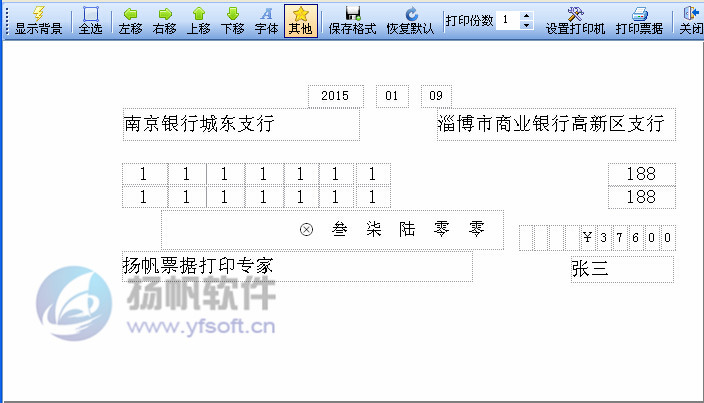The height and width of the screenshot is (403, 704).
Task: Click the 上移 move up icon
Action: [199, 20]
